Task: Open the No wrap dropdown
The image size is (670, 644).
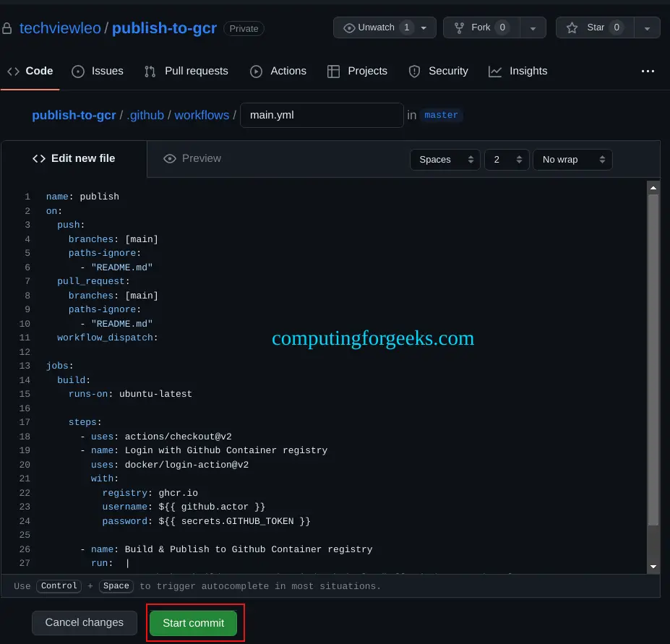Action: click(x=572, y=160)
